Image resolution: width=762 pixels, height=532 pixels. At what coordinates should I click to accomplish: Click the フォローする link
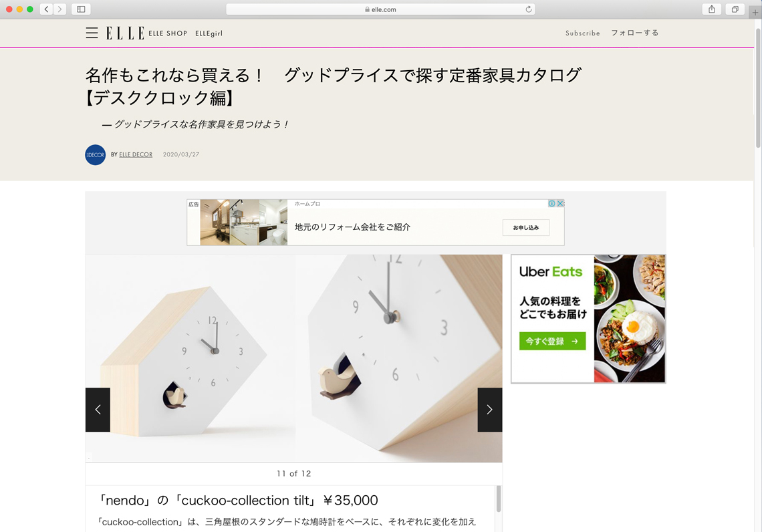tap(635, 33)
